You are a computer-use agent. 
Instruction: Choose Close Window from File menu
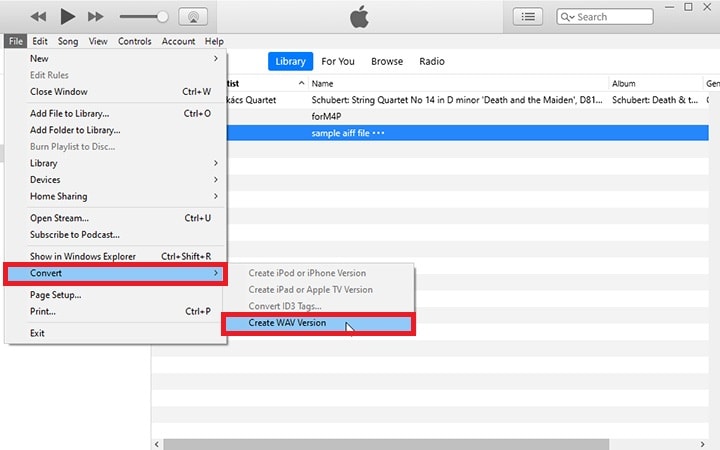click(x=116, y=92)
